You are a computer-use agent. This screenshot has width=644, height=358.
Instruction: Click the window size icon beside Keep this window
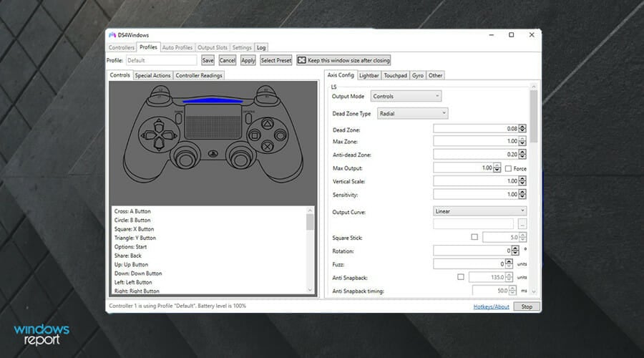click(x=301, y=60)
